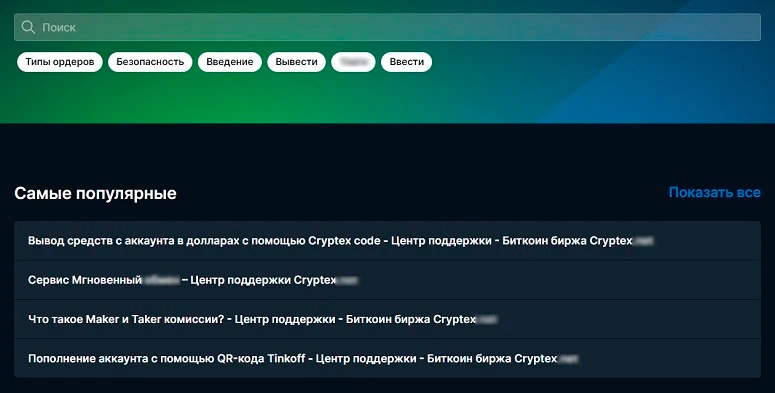Open article about Cryptex code withdrawal in dollars
Screen dimensions: 775x393
(x=387, y=241)
